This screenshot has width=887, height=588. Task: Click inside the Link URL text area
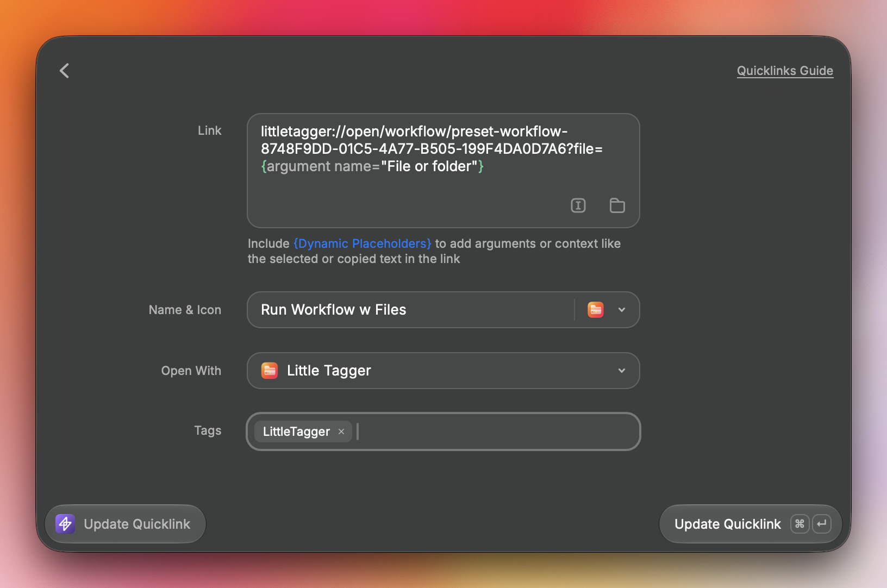coord(443,171)
